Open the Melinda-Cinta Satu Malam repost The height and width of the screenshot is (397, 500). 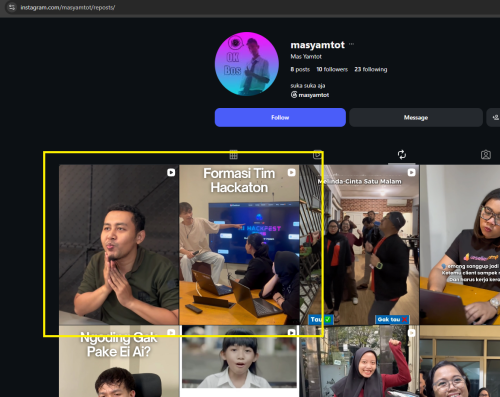tap(359, 245)
